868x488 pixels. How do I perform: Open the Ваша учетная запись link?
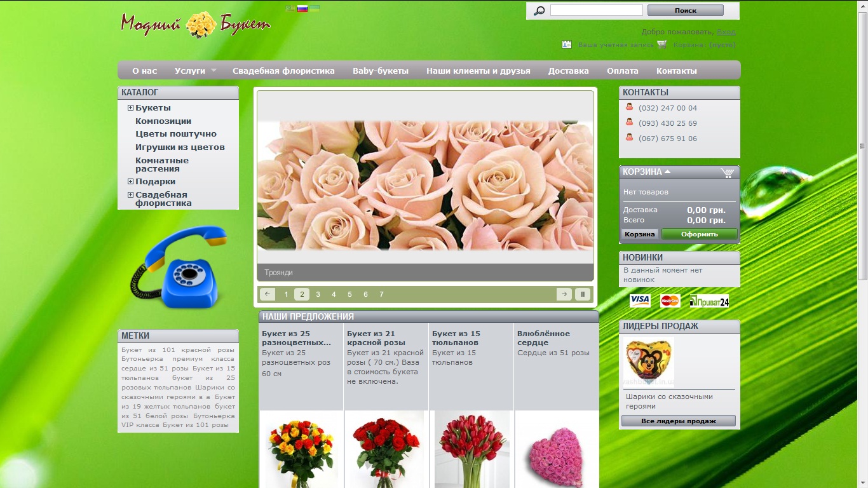[616, 45]
